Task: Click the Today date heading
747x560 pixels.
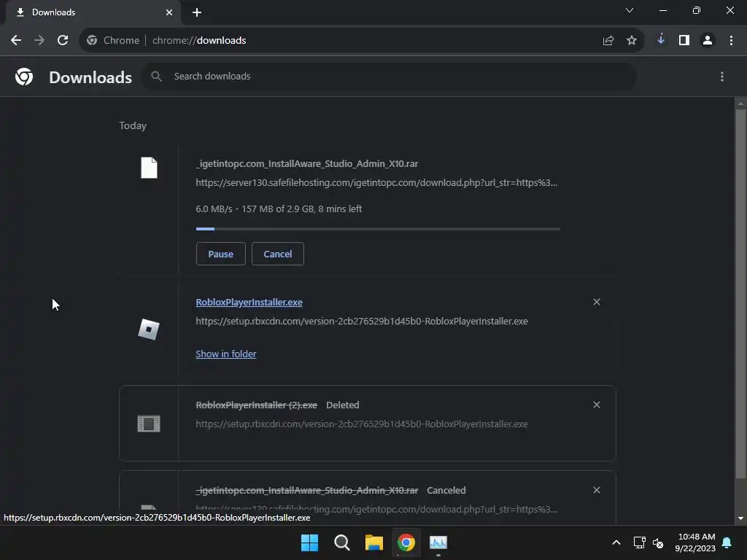Action: [133, 125]
